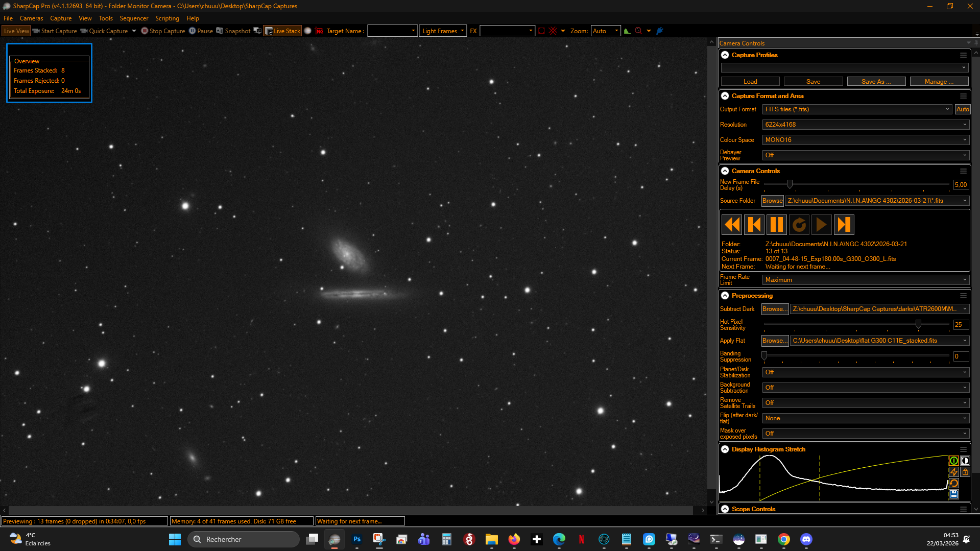Adjust the Banding Suppression slider
Screen dimensions: 980x551
point(764,356)
